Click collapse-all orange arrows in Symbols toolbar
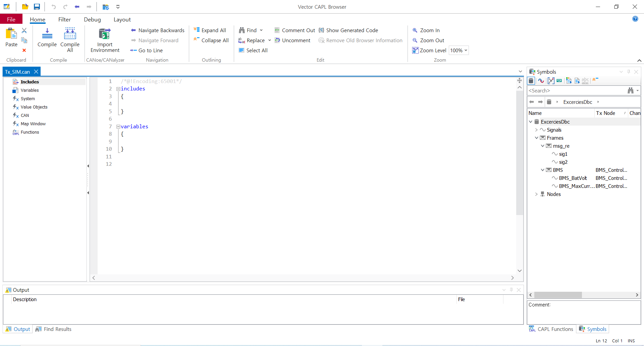 (595, 80)
